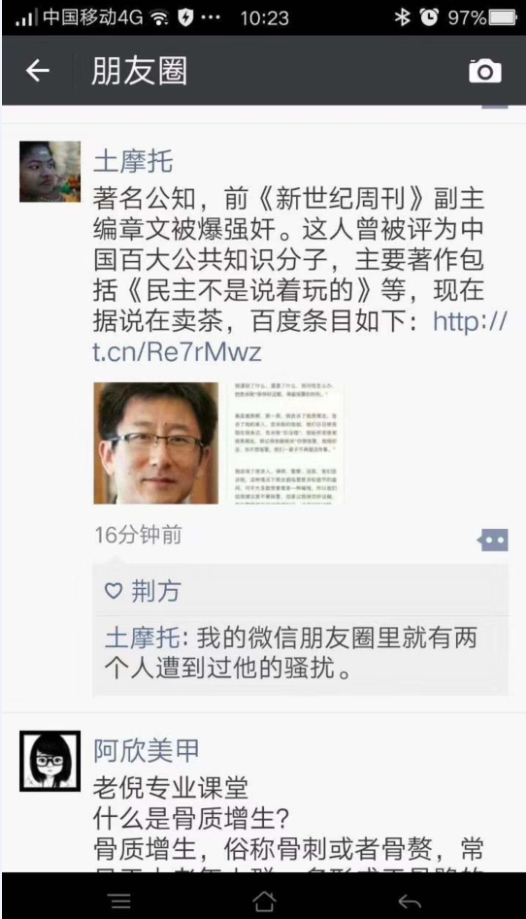
Task: View the text screenshot thumbnail
Action: [x=286, y=443]
